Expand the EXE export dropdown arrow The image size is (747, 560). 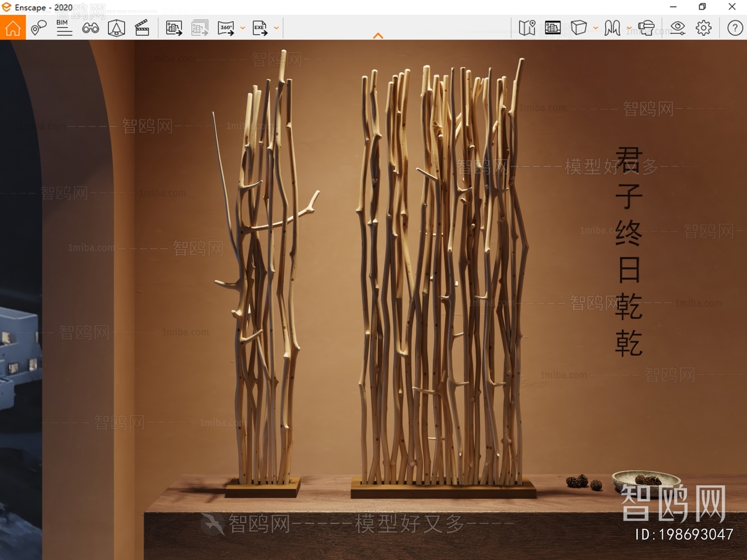click(276, 28)
